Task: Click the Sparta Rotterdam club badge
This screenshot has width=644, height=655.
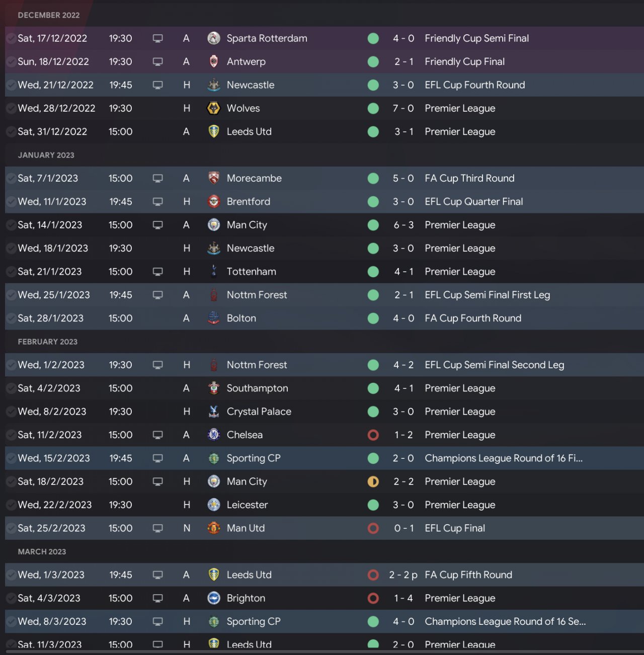Action: (214, 38)
